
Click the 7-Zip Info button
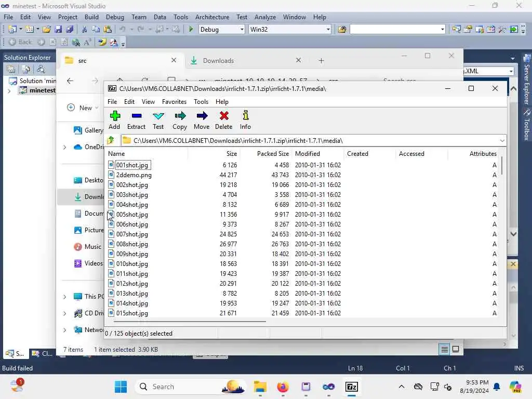coord(245,120)
